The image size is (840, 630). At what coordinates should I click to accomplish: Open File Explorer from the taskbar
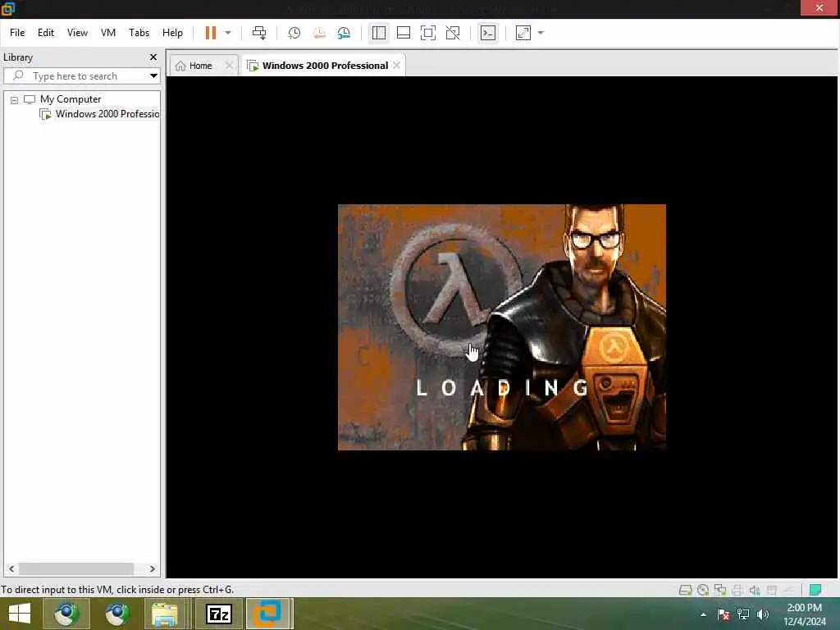tap(165, 614)
